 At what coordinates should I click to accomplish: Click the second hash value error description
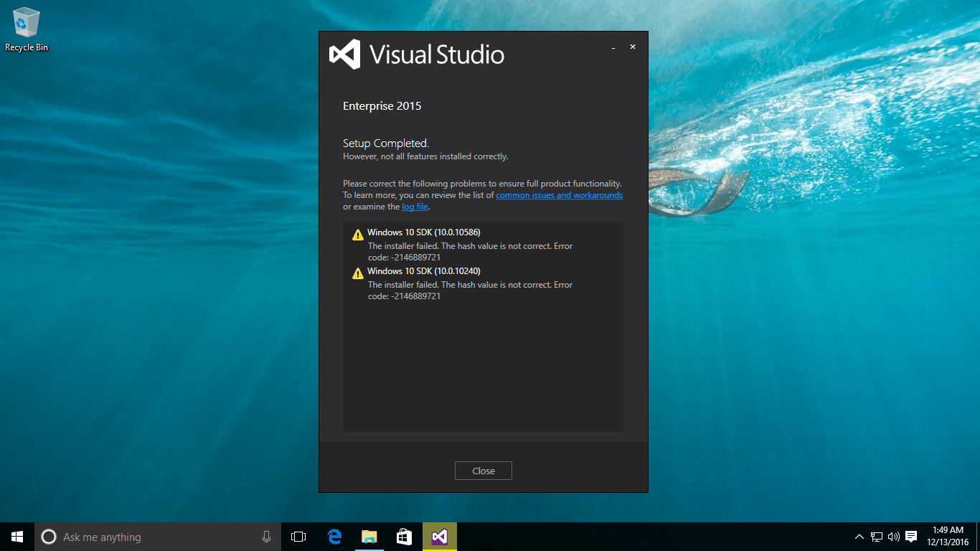tap(470, 291)
